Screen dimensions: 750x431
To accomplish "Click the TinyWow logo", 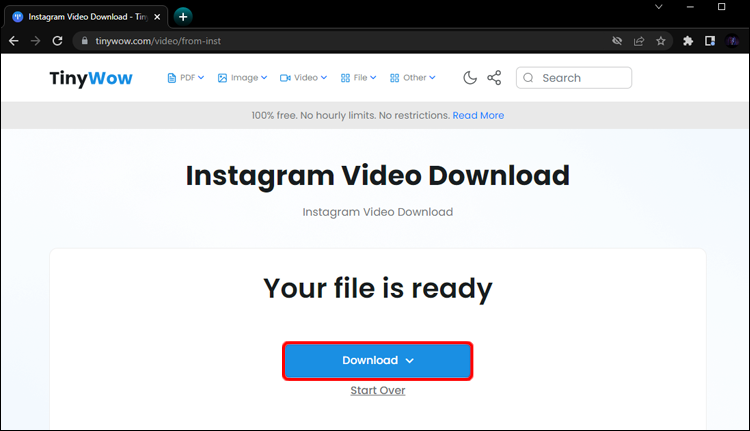I will (91, 78).
